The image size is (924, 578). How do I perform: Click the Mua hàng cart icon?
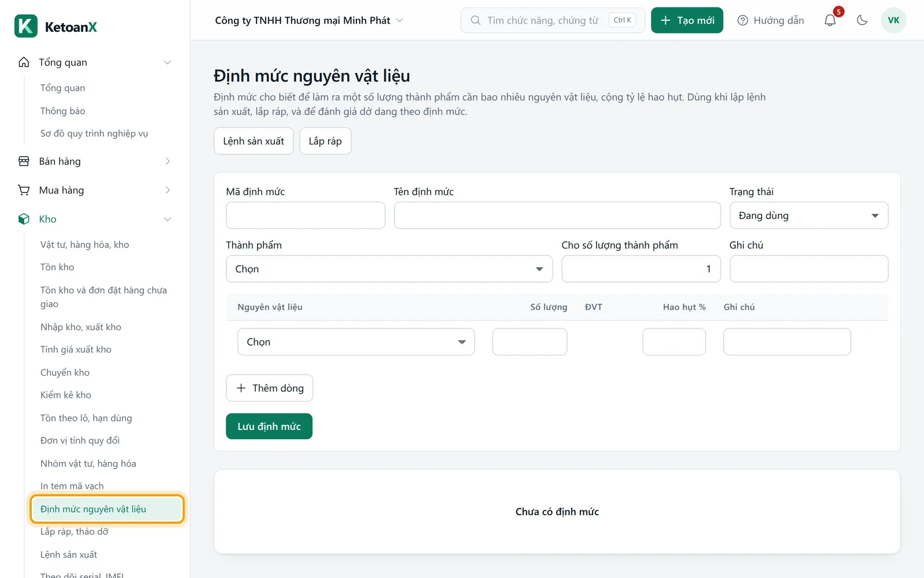tap(24, 190)
